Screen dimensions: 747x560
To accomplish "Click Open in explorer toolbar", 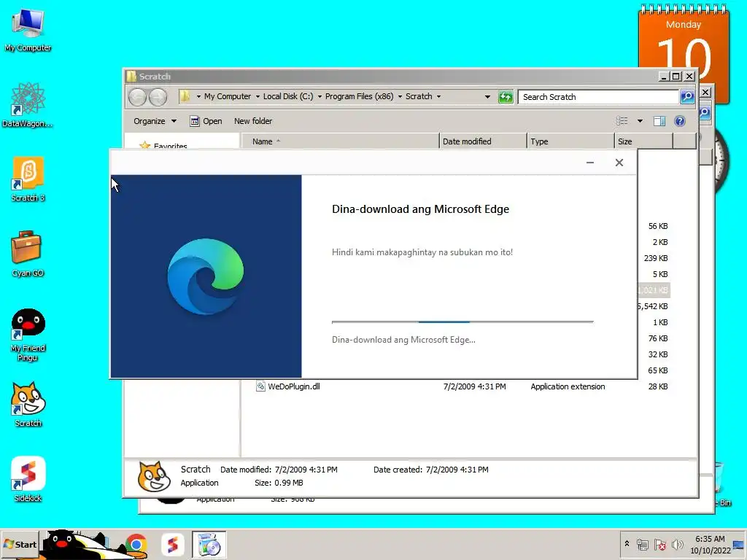I will (206, 121).
